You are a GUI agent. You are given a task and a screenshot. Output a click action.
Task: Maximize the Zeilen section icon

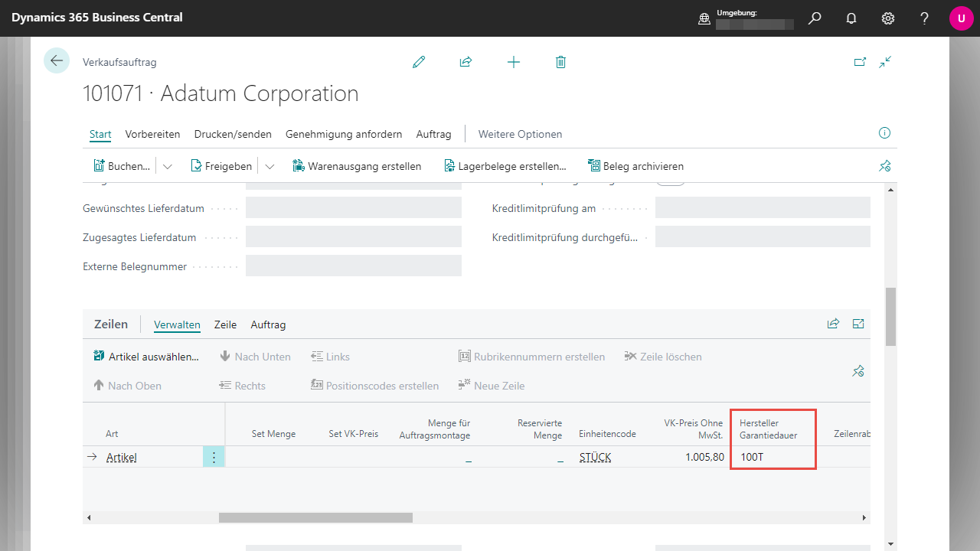click(x=858, y=324)
